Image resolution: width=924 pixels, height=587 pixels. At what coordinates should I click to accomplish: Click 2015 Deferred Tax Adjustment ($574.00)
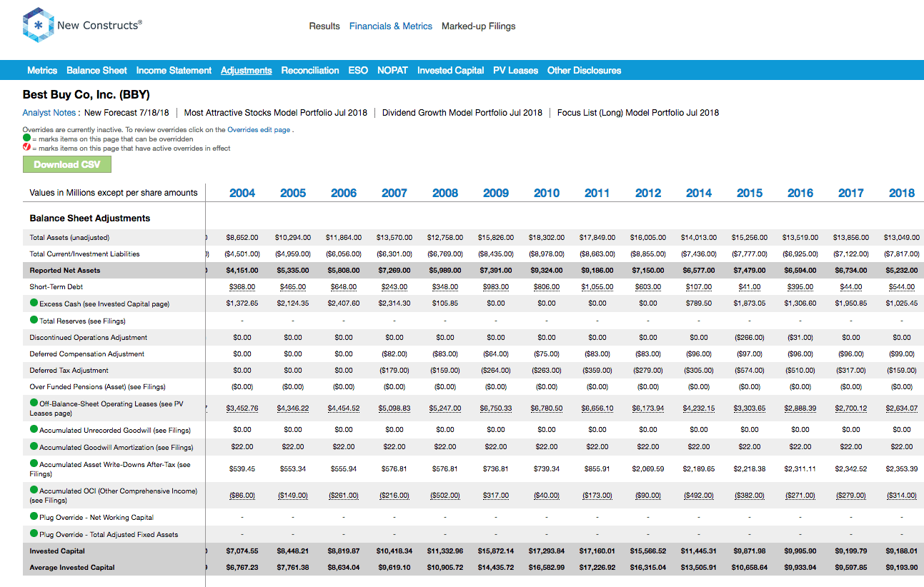point(750,370)
